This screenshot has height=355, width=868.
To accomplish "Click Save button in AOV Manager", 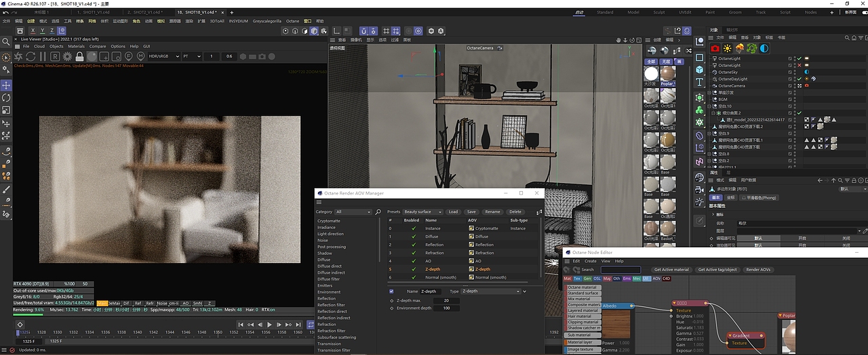I will coord(471,212).
